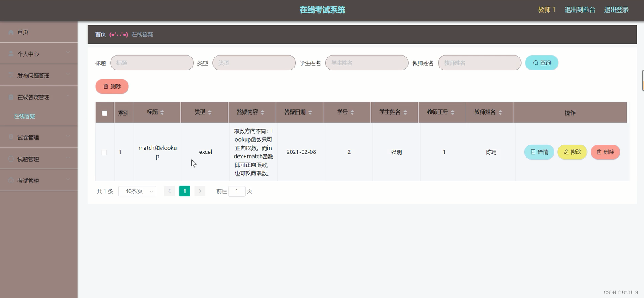Click the user icon beside 个人中心
644x298 pixels.
11,53
